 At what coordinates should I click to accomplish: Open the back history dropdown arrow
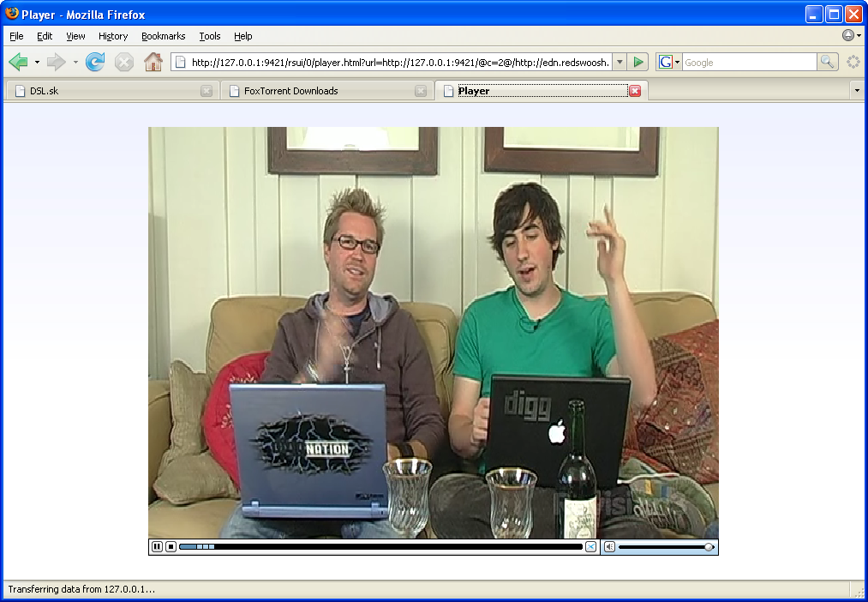pos(37,62)
